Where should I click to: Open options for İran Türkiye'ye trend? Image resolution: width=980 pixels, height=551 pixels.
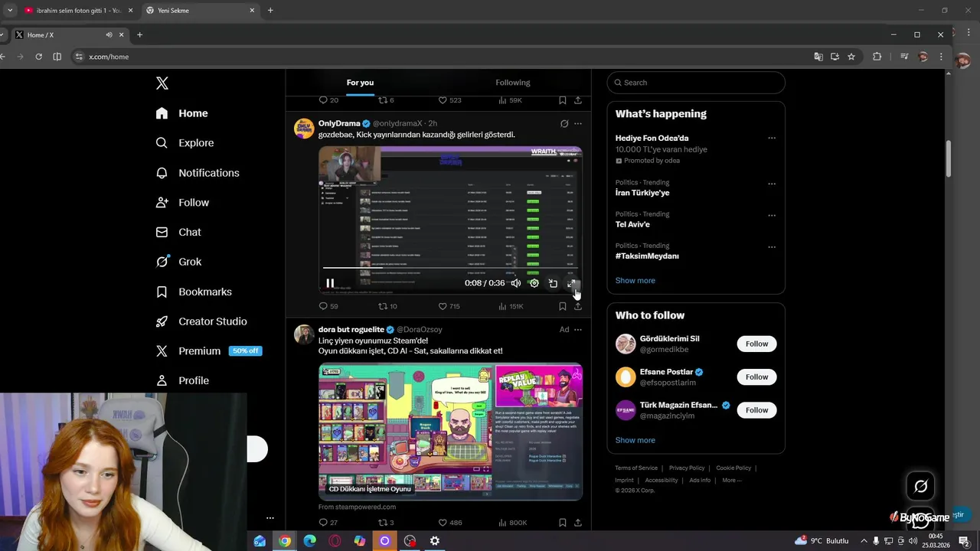click(x=772, y=184)
